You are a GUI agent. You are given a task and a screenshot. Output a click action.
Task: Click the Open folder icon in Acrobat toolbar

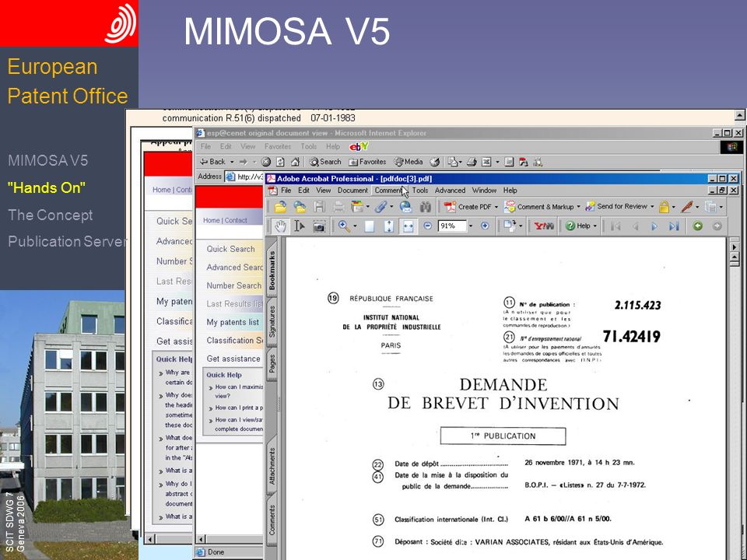click(280, 207)
